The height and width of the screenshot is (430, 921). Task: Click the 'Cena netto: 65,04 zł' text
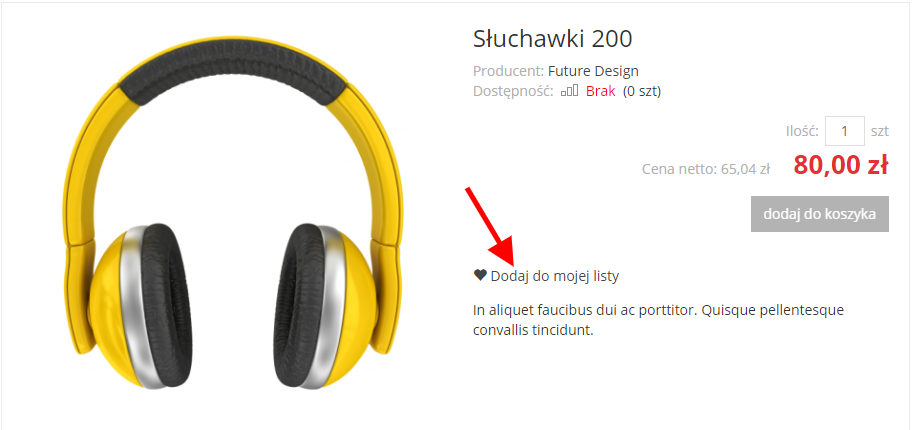pyautogui.click(x=705, y=169)
